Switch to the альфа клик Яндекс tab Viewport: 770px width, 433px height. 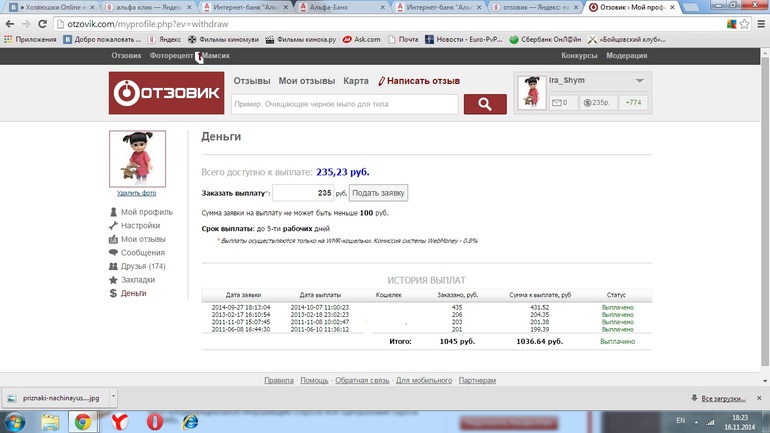[x=149, y=7]
